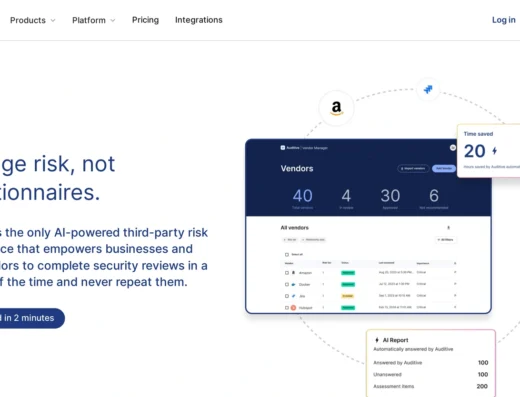520x397 pixels.
Task: Click the 'in 2 minutes' button
Action: click(29, 318)
